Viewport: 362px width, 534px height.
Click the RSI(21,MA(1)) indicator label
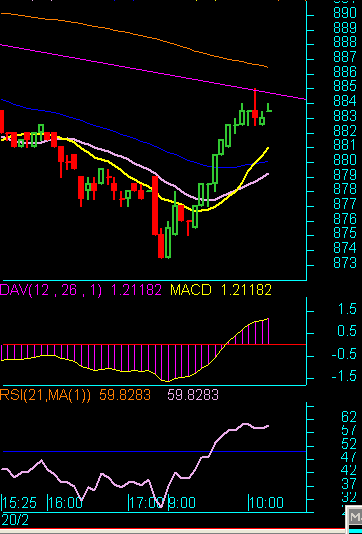(x=45, y=395)
